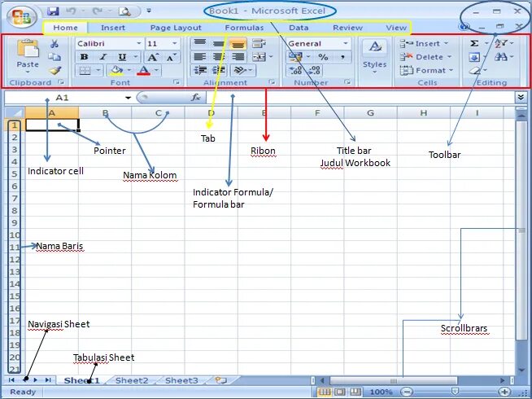Open the View ribbon tab
Screen dimensions: 532x399
coord(396,28)
